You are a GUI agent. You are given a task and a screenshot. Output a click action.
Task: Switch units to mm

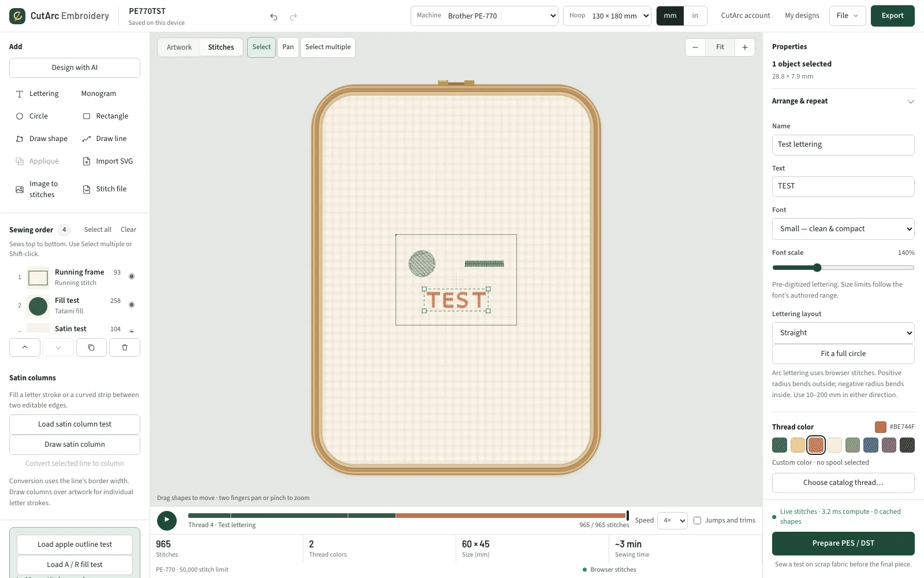click(670, 16)
